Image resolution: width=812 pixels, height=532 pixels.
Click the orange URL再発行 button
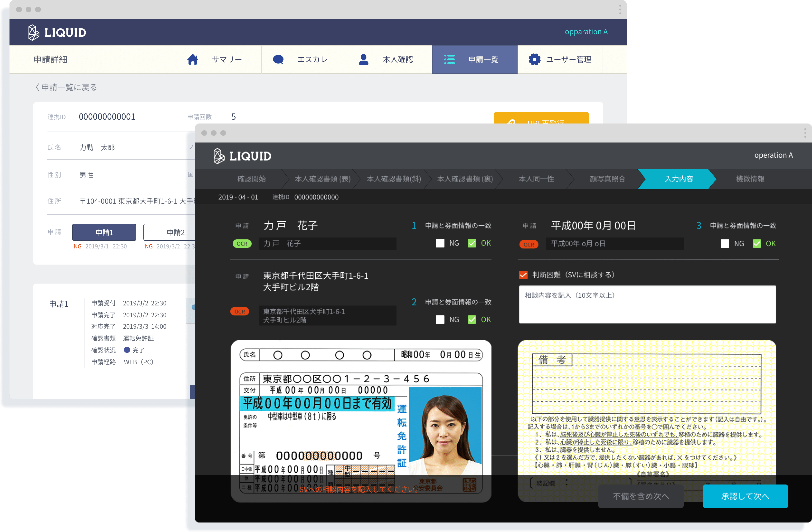[x=541, y=118]
